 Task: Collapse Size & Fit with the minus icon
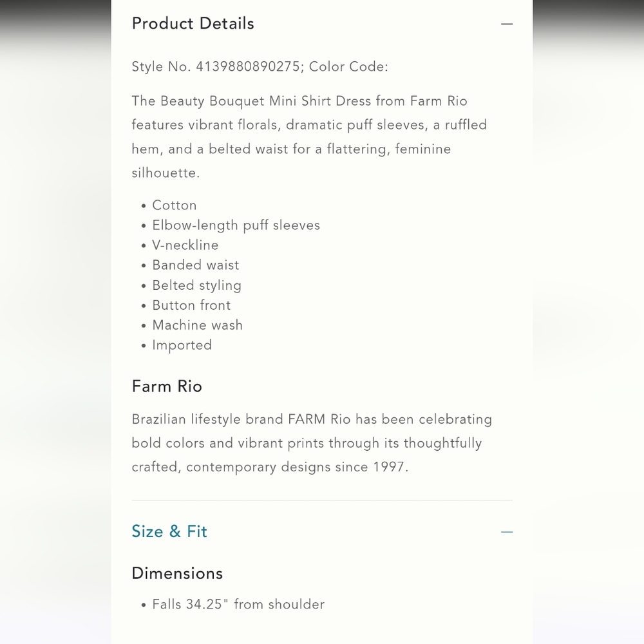tap(507, 532)
